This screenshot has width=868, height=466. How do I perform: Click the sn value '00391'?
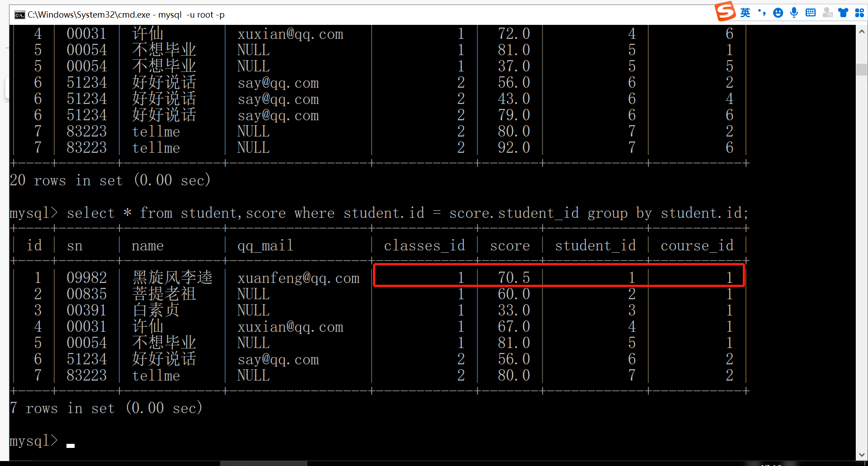click(x=87, y=310)
